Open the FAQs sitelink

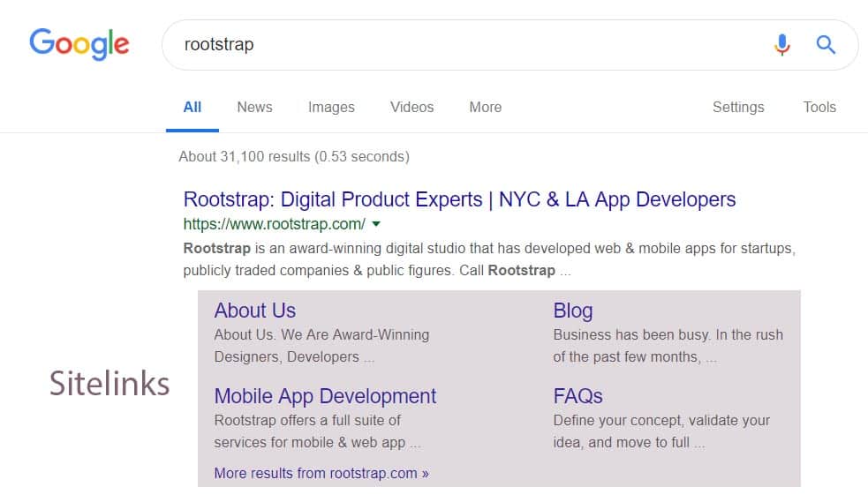(577, 396)
